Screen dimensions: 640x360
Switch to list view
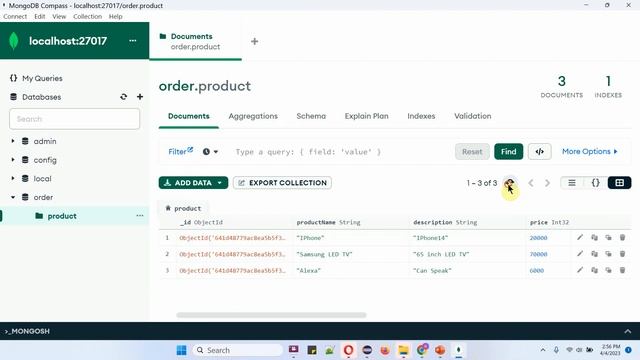[x=572, y=183]
